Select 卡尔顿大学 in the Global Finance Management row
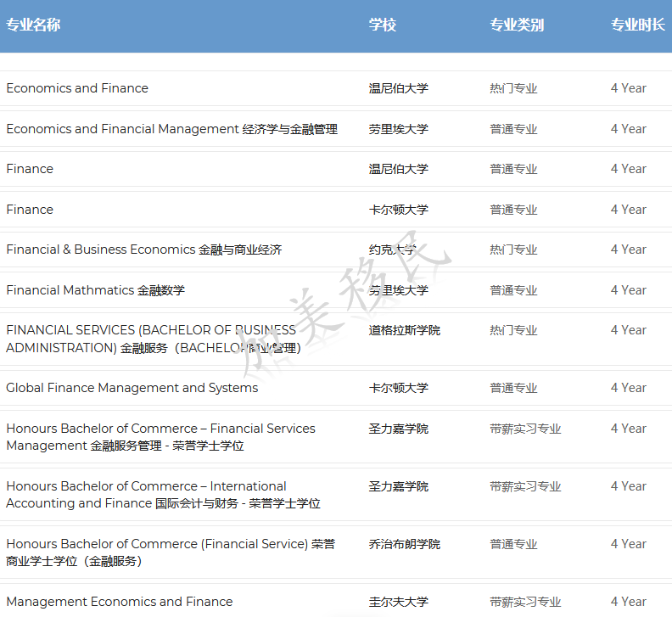The height and width of the screenshot is (617, 672). 399,388
